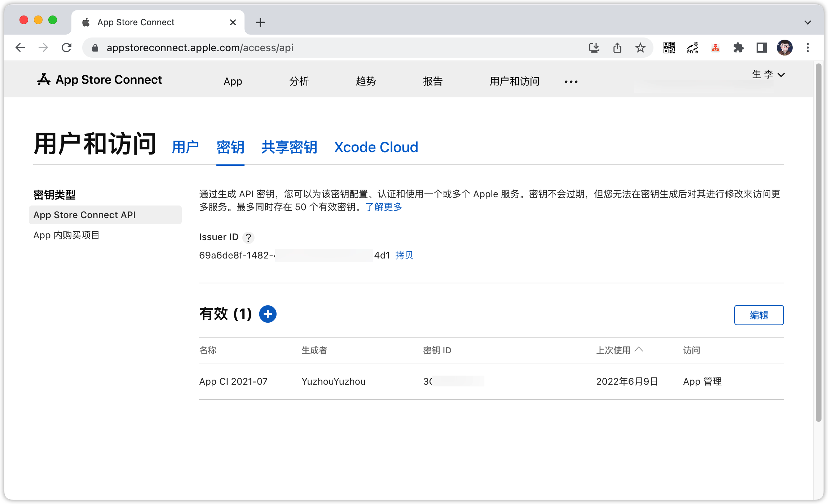Viewport: 828px width, 504px height.
Task: Close the App Store Connect tab
Action: 233,22
